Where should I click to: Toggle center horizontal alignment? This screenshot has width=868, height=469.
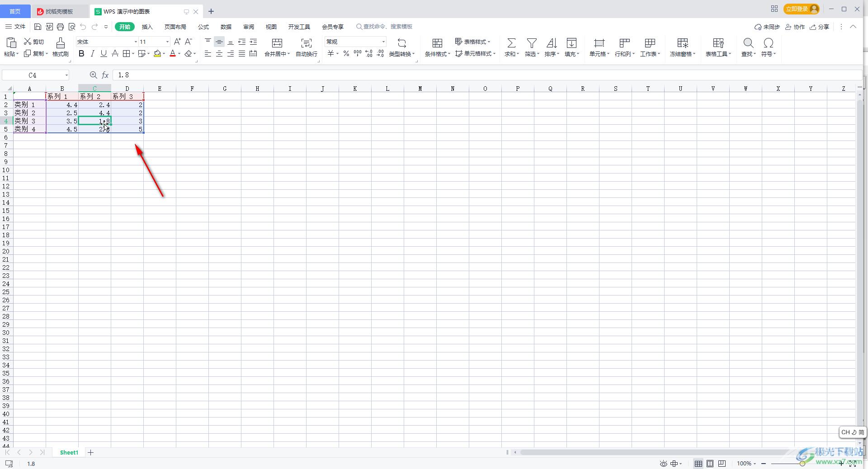219,54
